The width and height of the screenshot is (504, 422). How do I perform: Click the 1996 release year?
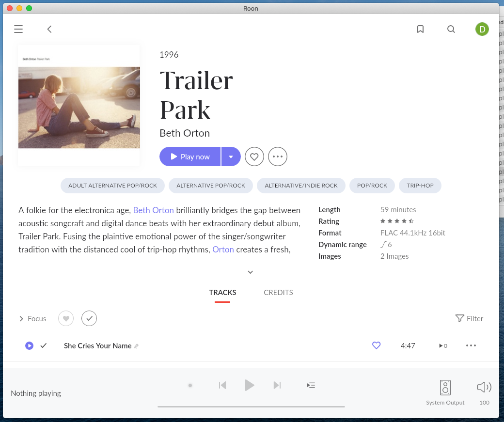pyautogui.click(x=169, y=55)
